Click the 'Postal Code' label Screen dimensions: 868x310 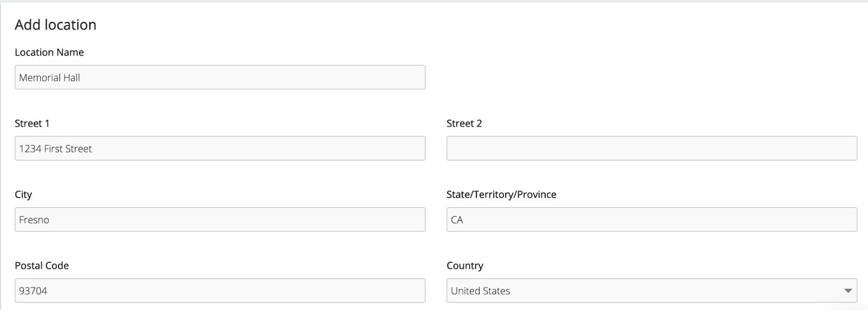coord(42,266)
